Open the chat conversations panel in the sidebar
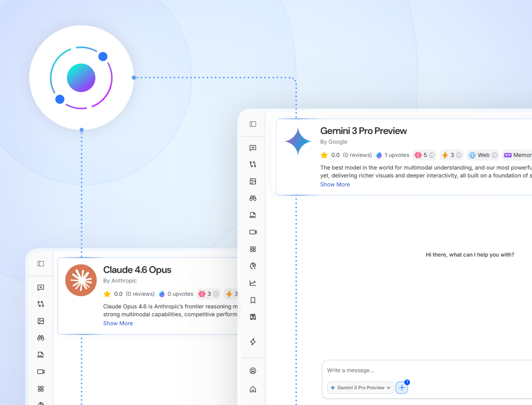 point(253,148)
